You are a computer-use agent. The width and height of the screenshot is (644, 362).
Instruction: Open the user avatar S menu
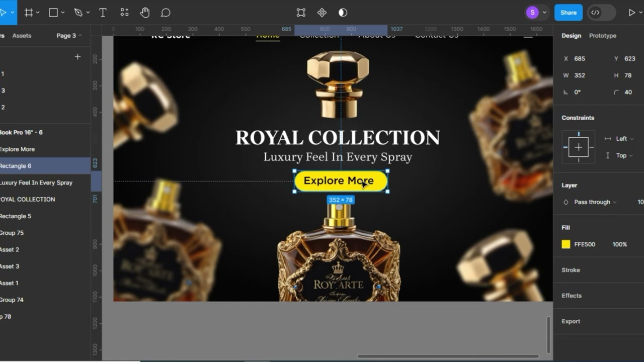(x=532, y=13)
